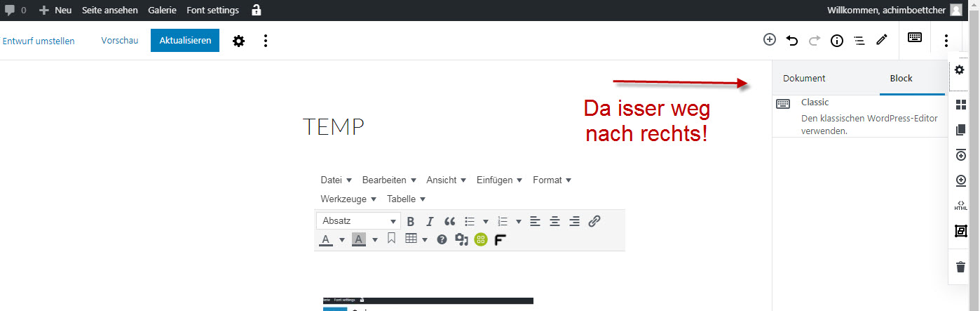This screenshot has width=980, height=311.
Task: Expand the bulleted list style arrow
Action: (485, 221)
